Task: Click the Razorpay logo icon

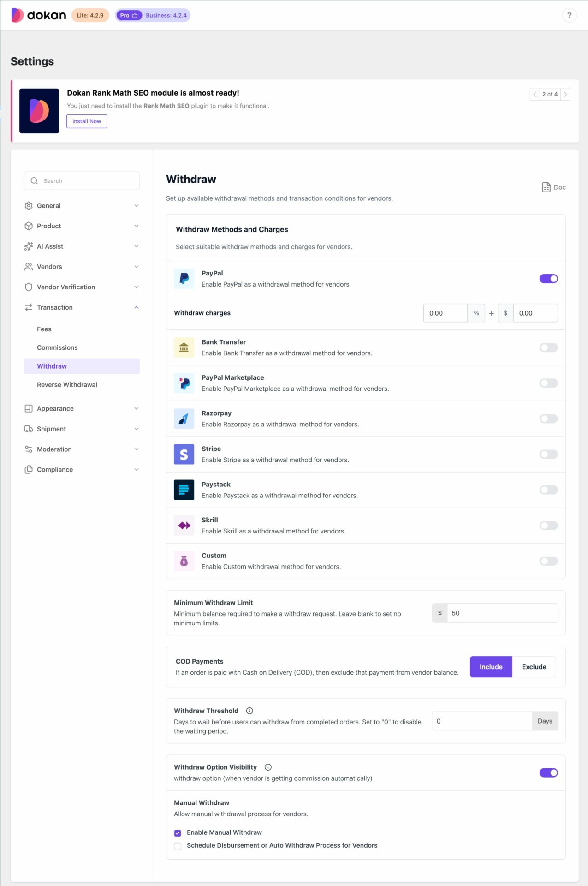Action: click(184, 419)
